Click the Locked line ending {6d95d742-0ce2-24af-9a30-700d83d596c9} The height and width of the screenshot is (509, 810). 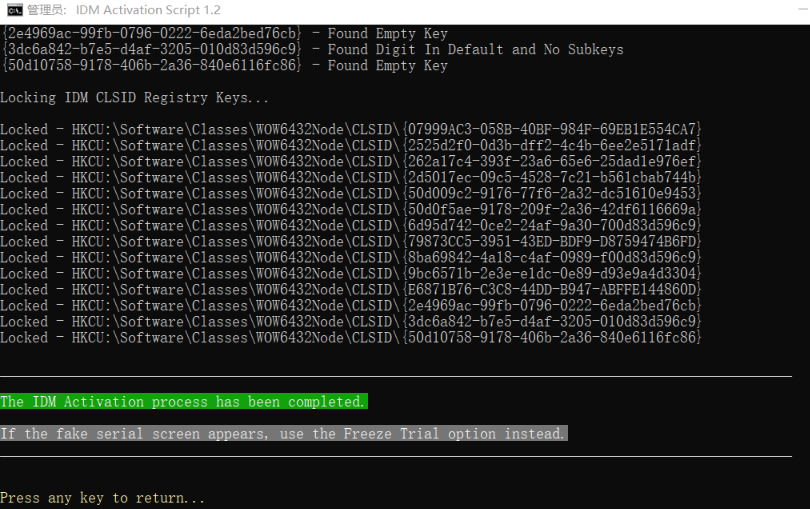[351, 225]
